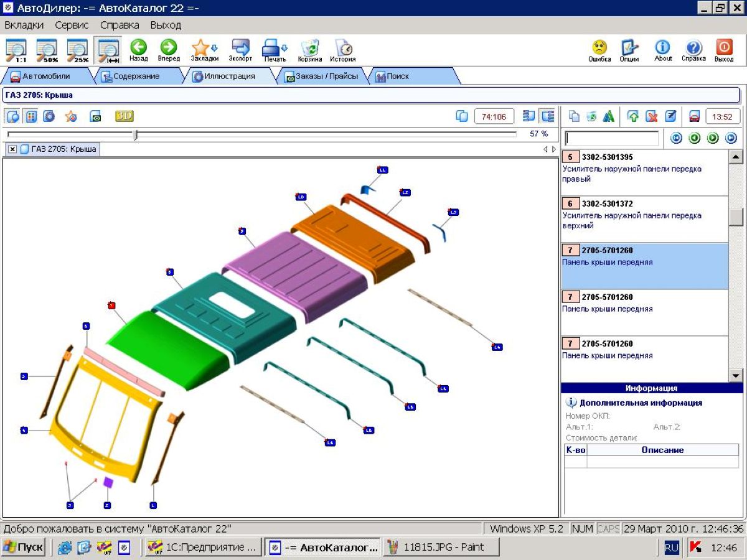Click the green Назад arrow button
The width and height of the screenshot is (747, 560).
tap(138, 50)
